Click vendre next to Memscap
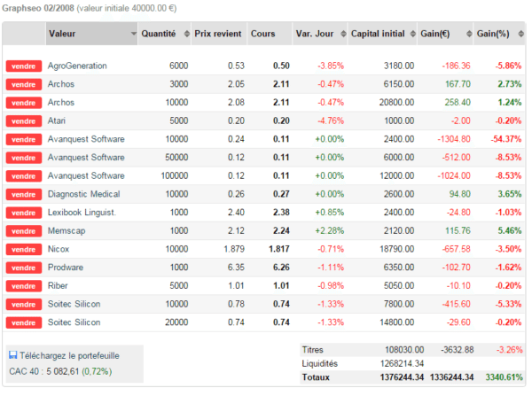Screen dimensions: 532x396 [24, 231]
